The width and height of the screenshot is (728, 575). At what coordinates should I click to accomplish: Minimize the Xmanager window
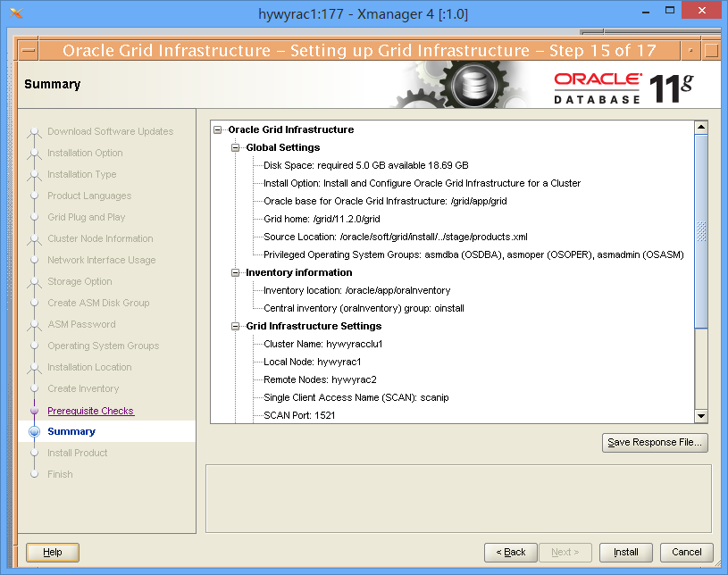click(645, 11)
